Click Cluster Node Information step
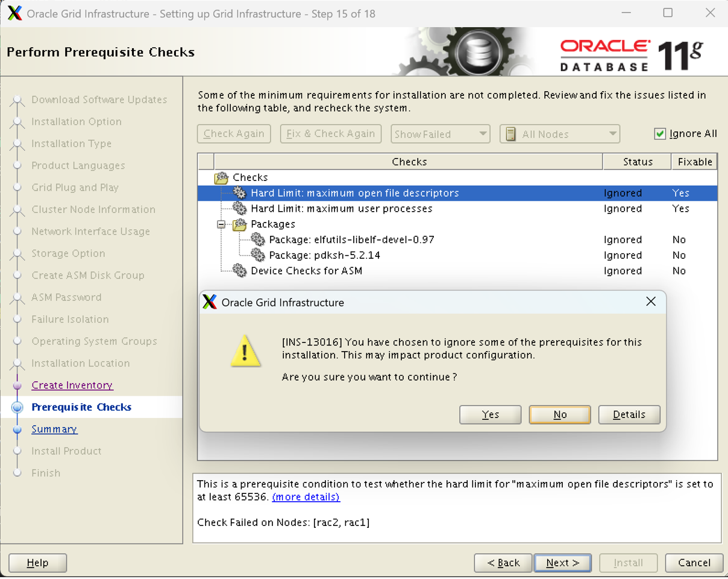The width and height of the screenshot is (728, 579). pos(93,210)
